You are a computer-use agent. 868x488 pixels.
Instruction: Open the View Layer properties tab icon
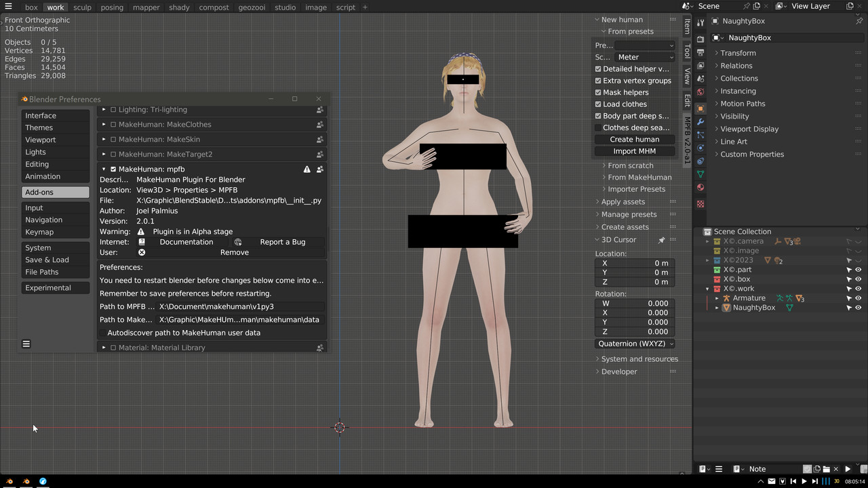pos(701,66)
